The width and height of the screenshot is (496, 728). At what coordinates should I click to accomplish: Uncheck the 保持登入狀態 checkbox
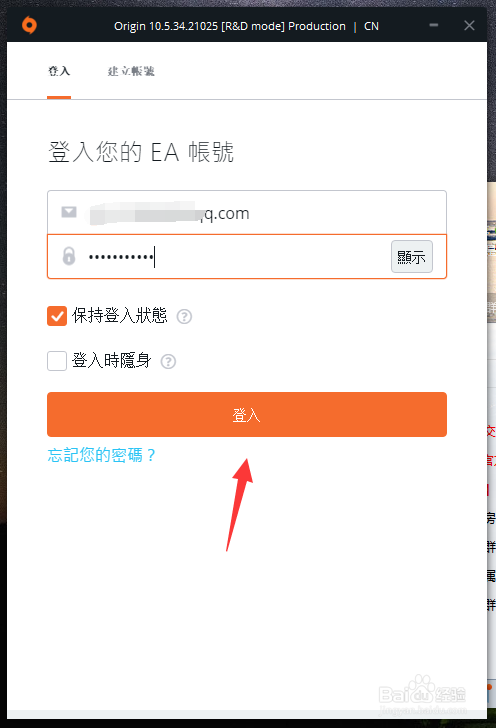coord(57,316)
